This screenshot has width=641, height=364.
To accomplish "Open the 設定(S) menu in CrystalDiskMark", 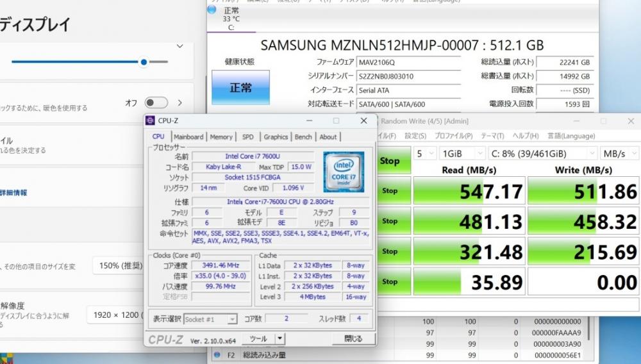I will tap(415, 136).
